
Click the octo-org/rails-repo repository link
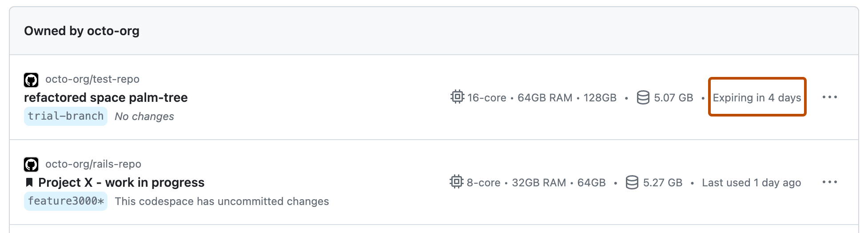tap(93, 164)
